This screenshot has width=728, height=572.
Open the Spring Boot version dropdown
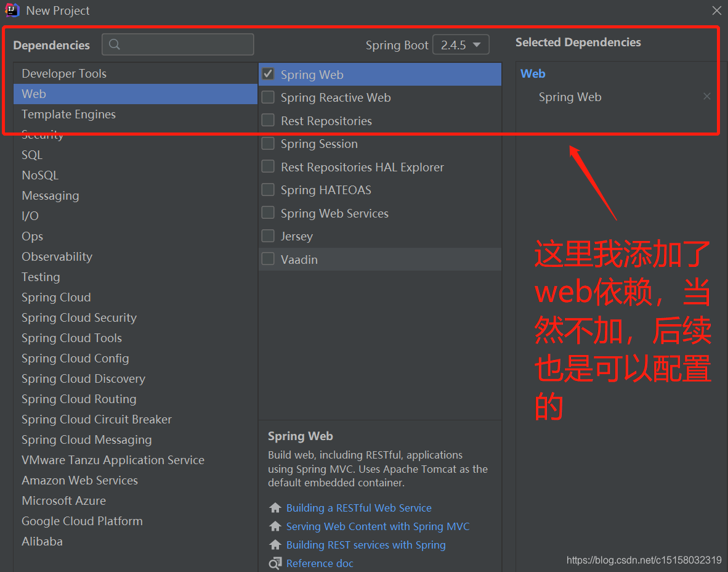461,44
